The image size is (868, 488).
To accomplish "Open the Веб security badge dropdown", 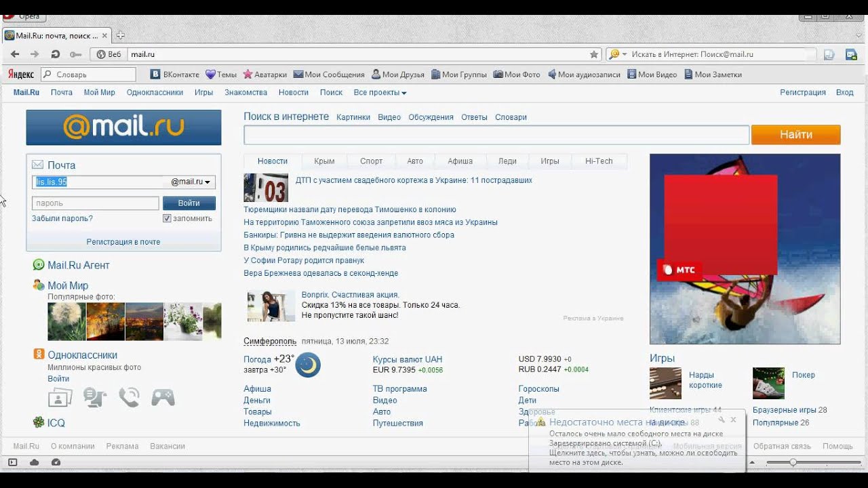I will [109, 54].
